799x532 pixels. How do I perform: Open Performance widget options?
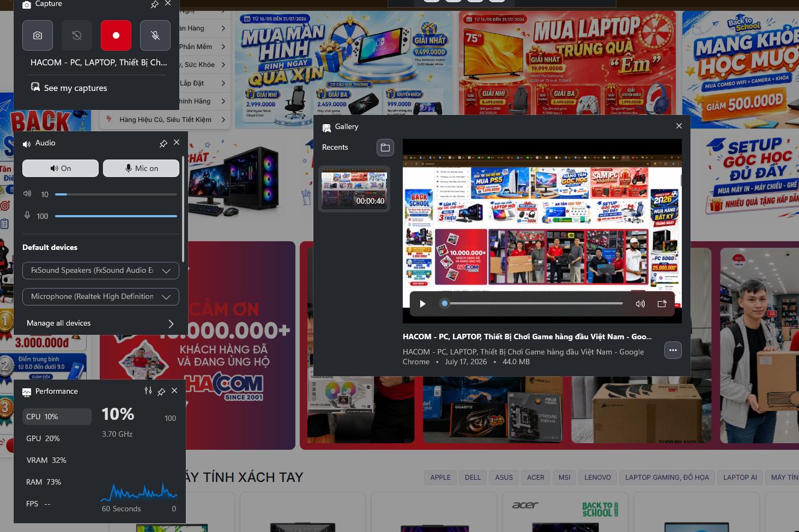tap(148, 391)
